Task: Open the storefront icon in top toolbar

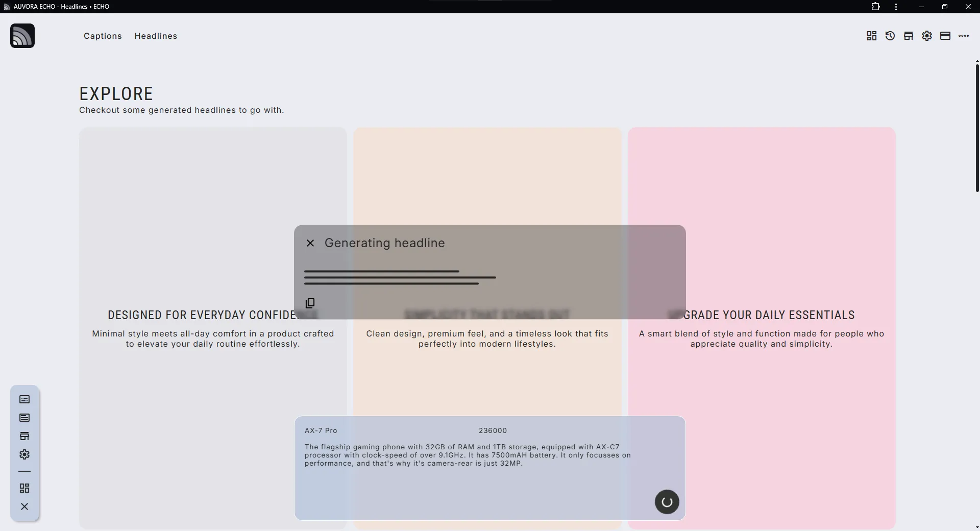Action: pyautogui.click(x=909, y=36)
